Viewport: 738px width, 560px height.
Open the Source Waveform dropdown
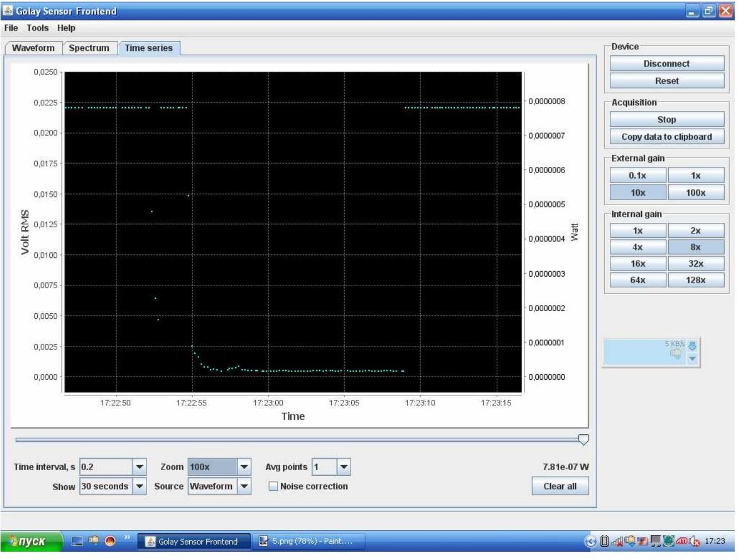coord(244,486)
